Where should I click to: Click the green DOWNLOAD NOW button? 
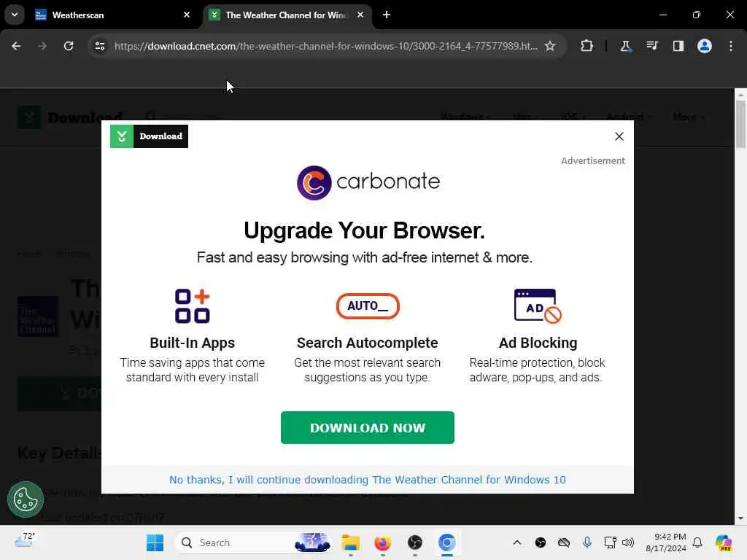368,427
